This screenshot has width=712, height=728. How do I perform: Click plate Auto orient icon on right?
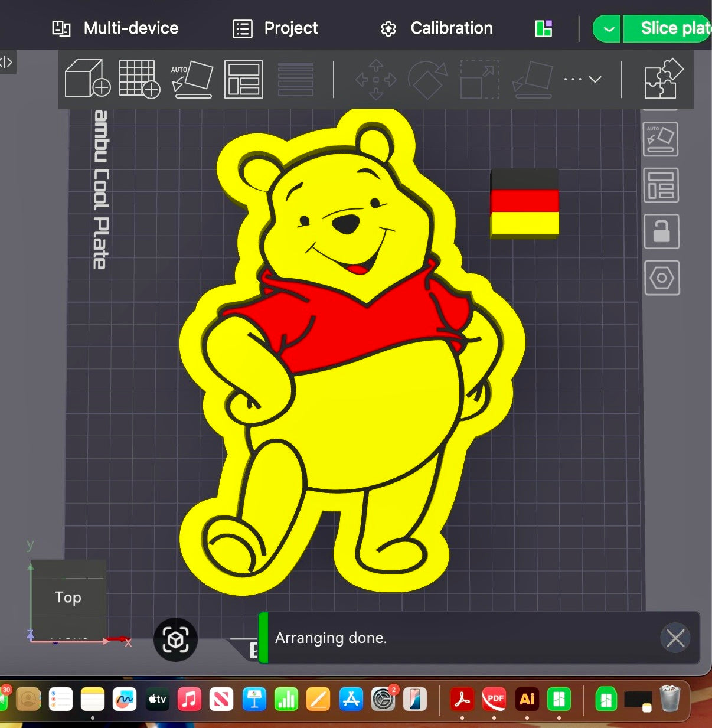660,139
